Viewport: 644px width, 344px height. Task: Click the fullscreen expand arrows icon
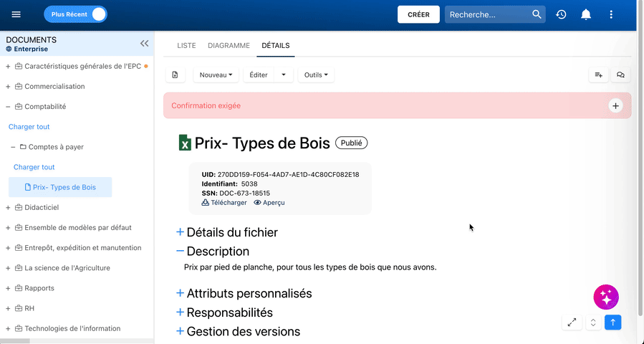572,322
